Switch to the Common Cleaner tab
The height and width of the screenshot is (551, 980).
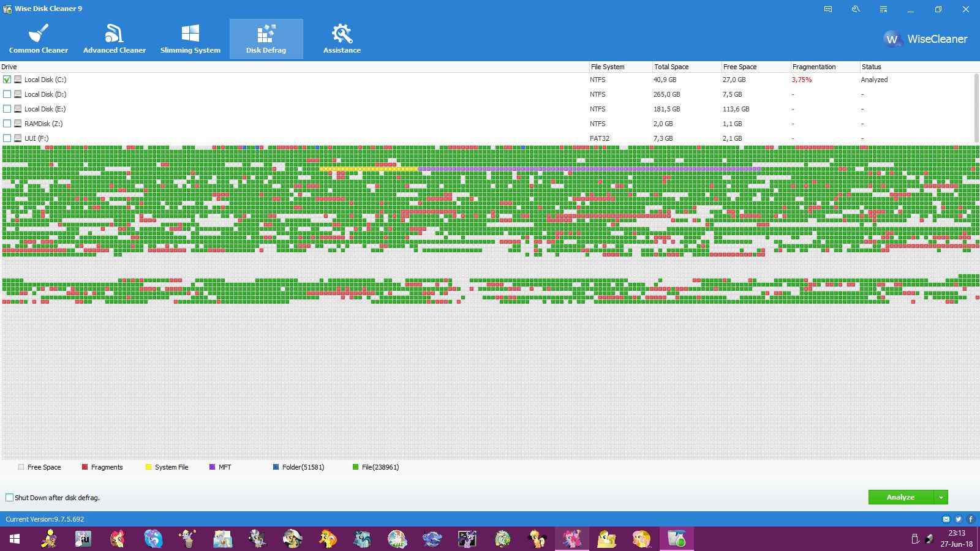[39, 39]
